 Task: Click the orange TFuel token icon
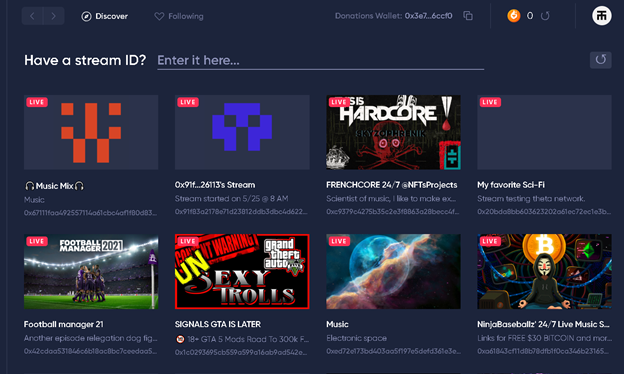tap(514, 16)
